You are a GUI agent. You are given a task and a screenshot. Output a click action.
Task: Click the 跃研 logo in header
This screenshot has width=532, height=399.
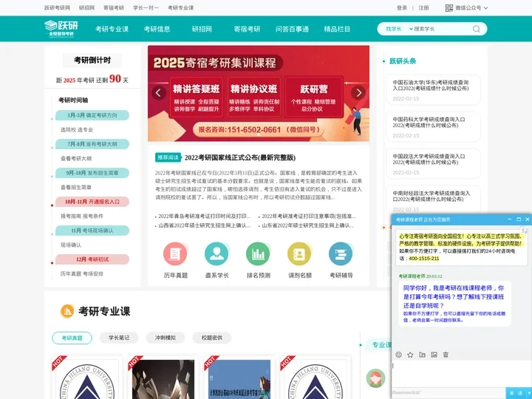click(61, 29)
